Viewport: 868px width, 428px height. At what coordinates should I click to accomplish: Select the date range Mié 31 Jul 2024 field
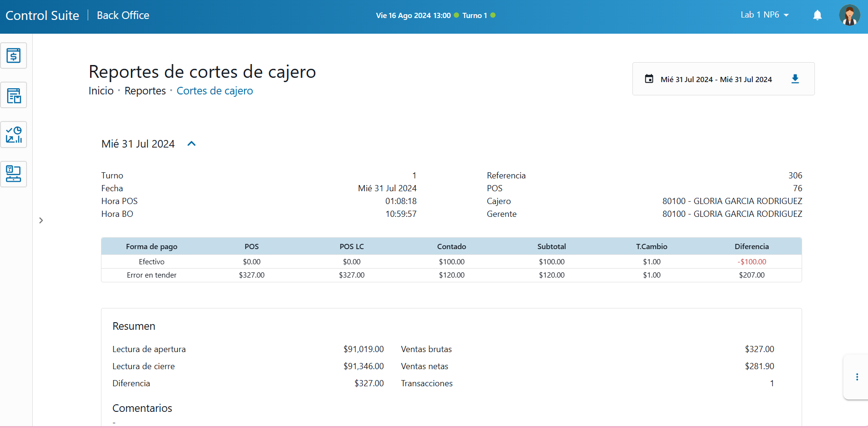coord(716,79)
